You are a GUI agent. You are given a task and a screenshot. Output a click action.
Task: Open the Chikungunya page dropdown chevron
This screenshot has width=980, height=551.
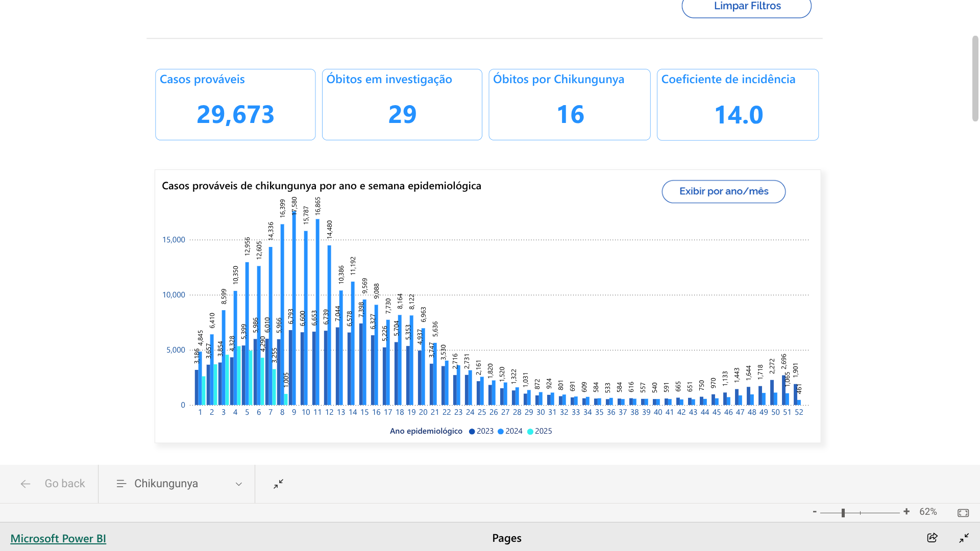pyautogui.click(x=238, y=484)
